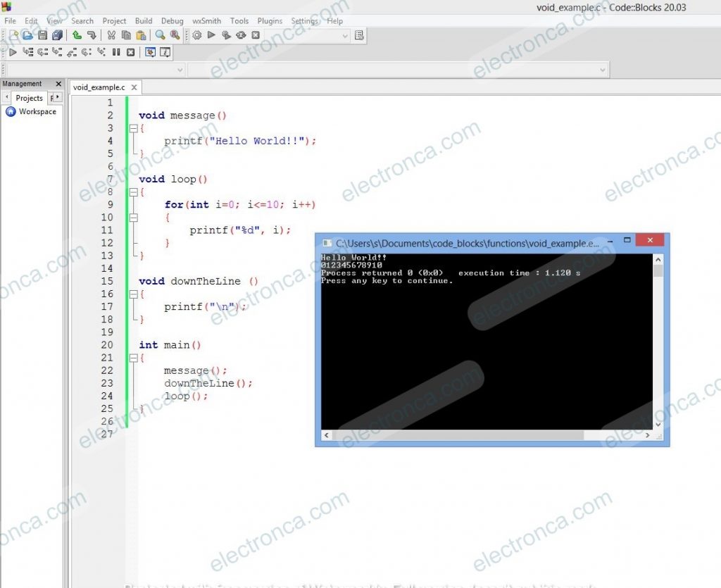Collapse the loop() function fold on line 8

134,192
